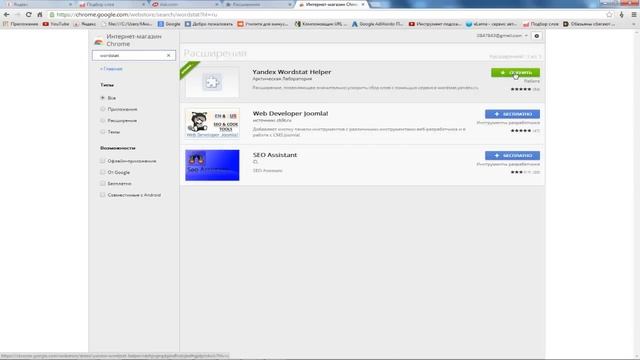This screenshot has width=640, height=360.
Task: Reload the page with the refresh icon
Action: (x=29, y=15)
